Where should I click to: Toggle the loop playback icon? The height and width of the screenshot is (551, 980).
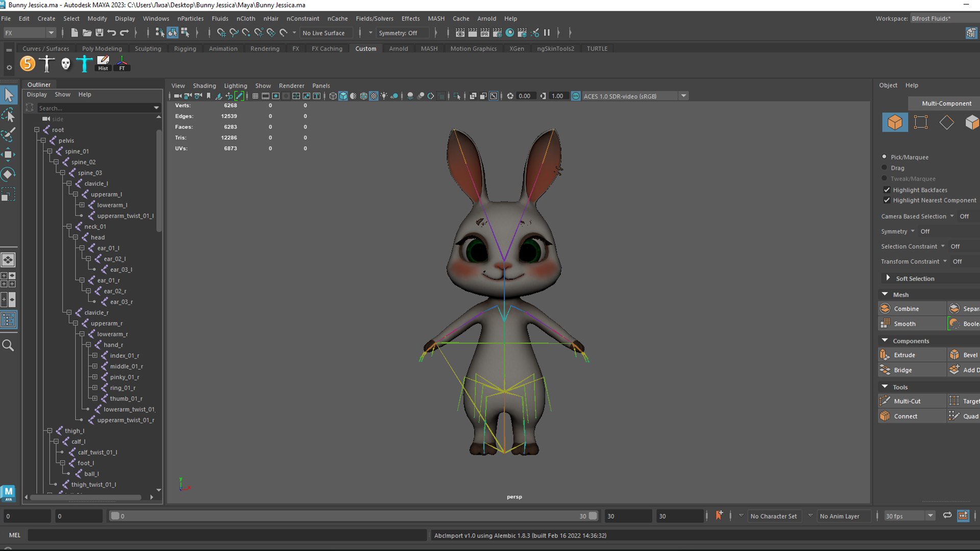(x=947, y=516)
